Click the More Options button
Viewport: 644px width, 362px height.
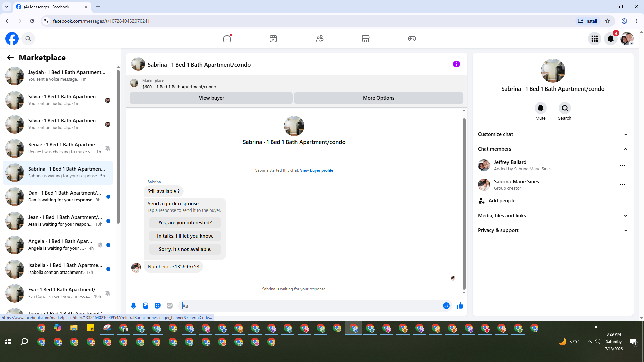click(379, 98)
